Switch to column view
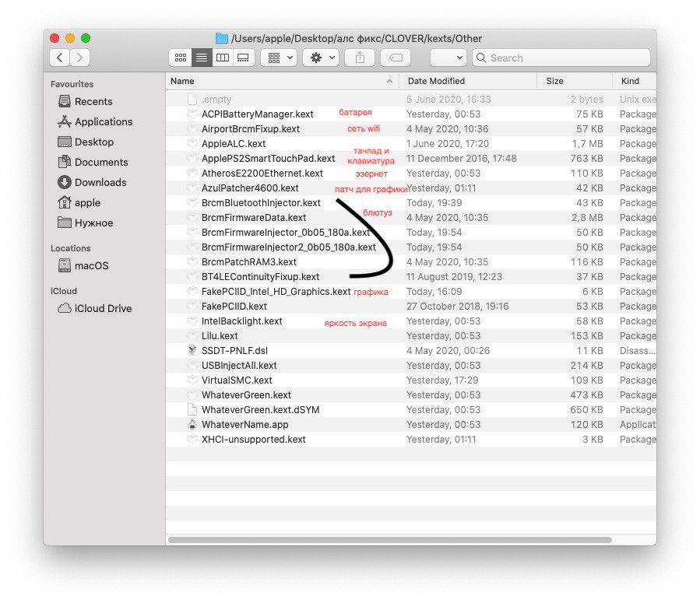The image size is (700, 603). [223, 58]
